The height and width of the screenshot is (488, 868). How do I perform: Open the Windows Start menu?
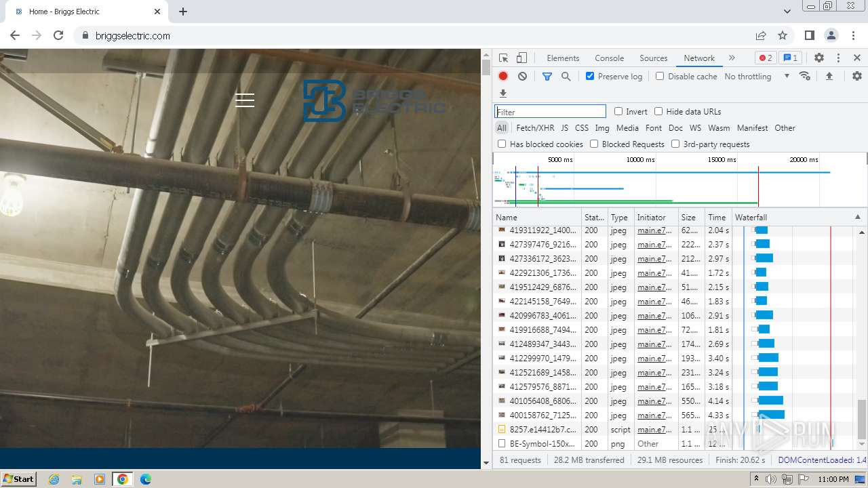[x=18, y=479]
